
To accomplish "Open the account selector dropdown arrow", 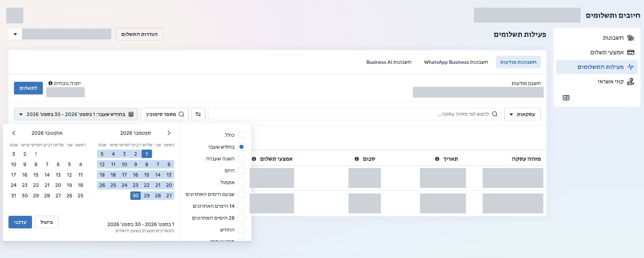I will 15,34.
